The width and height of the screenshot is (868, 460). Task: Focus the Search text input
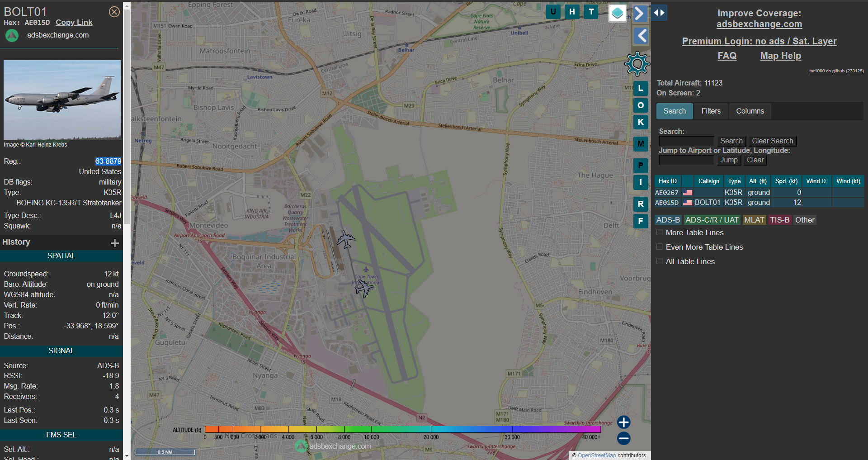[x=686, y=141]
